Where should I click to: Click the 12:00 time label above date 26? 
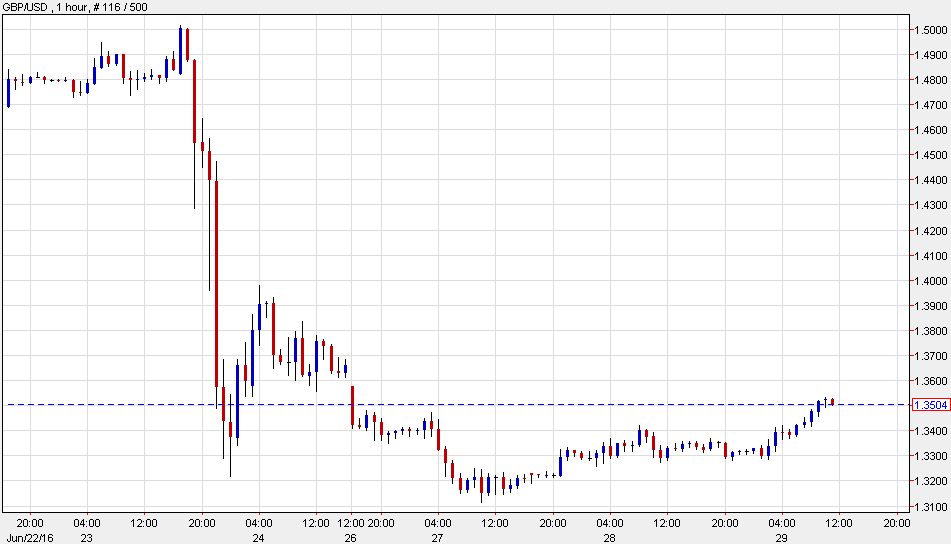point(351,523)
